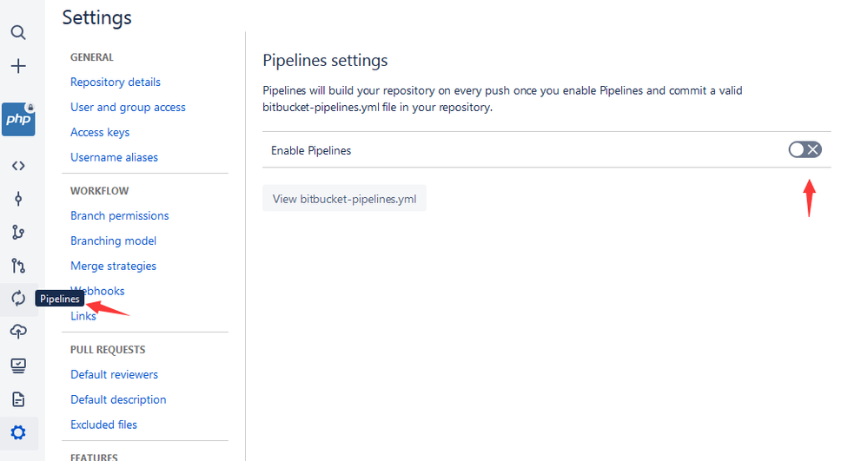Open the Boards monitor checklist icon
868x461 pixels.
(18, 366)
